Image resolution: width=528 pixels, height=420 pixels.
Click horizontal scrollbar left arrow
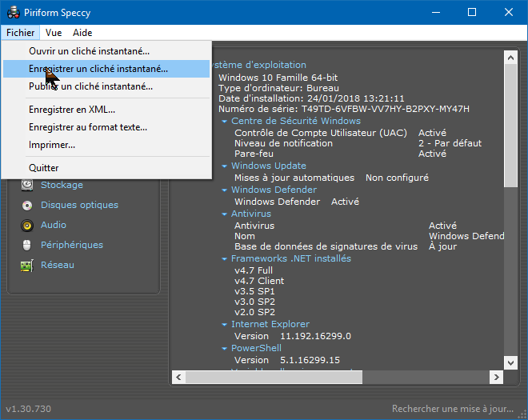(179, 378)
